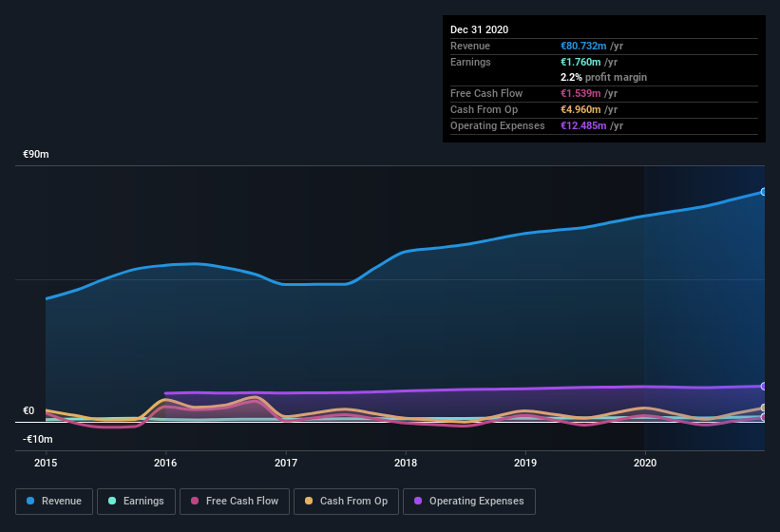Click the Cash From Op tooltip label
Screen dimensions: 780x532
tap(484, 109)
